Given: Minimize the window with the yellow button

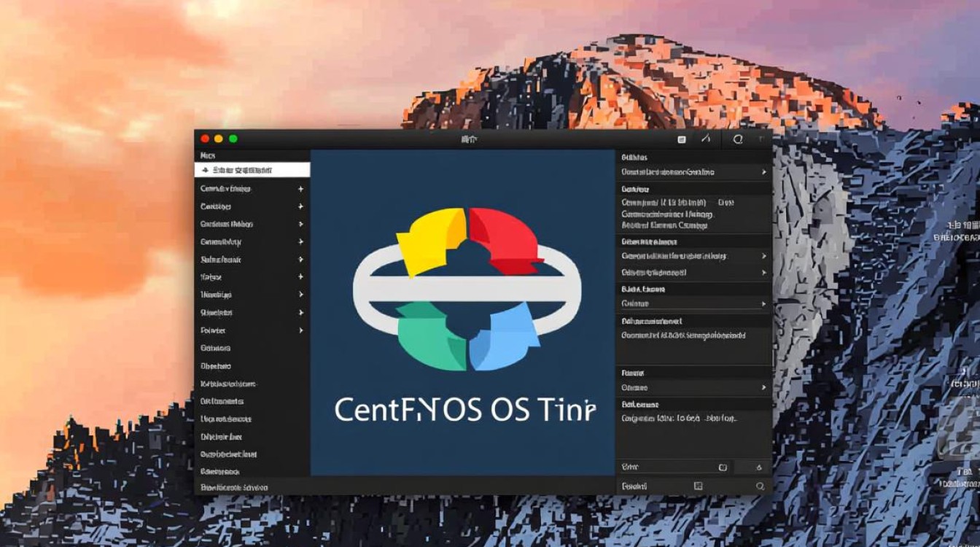Looking at the screenshot, I should 219,139.
